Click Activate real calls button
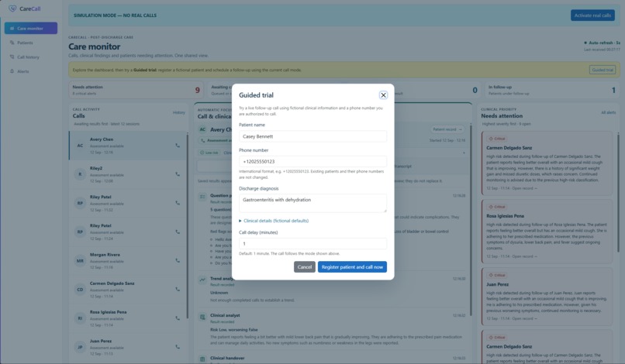 [592, 15]
